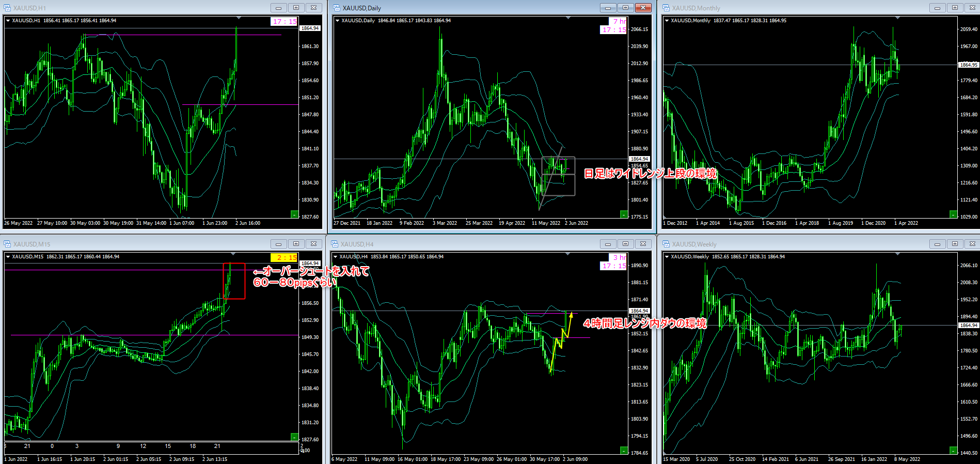Open the XAUUSD,H1 symbol dropdown arrow
This screenshot has width=980, height=464.
coord(8,21)
